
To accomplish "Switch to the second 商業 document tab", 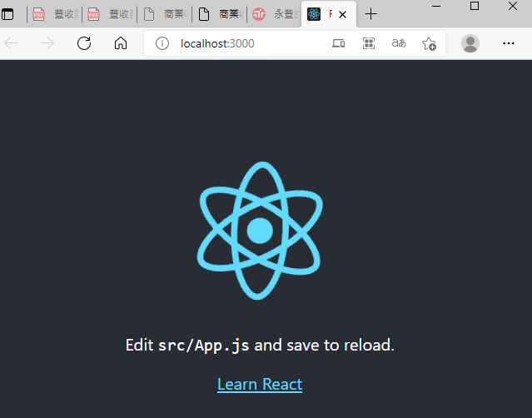I will (x=220, y=14).
